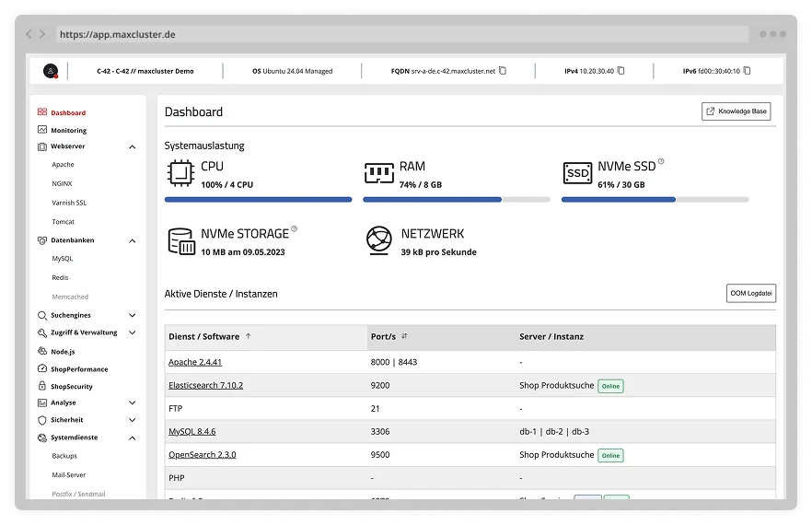The width and height of the screenshot is (812, 525).
Task: Open the Elasticsearch 7.10.2 link
Action: click(x=205, y=385)
